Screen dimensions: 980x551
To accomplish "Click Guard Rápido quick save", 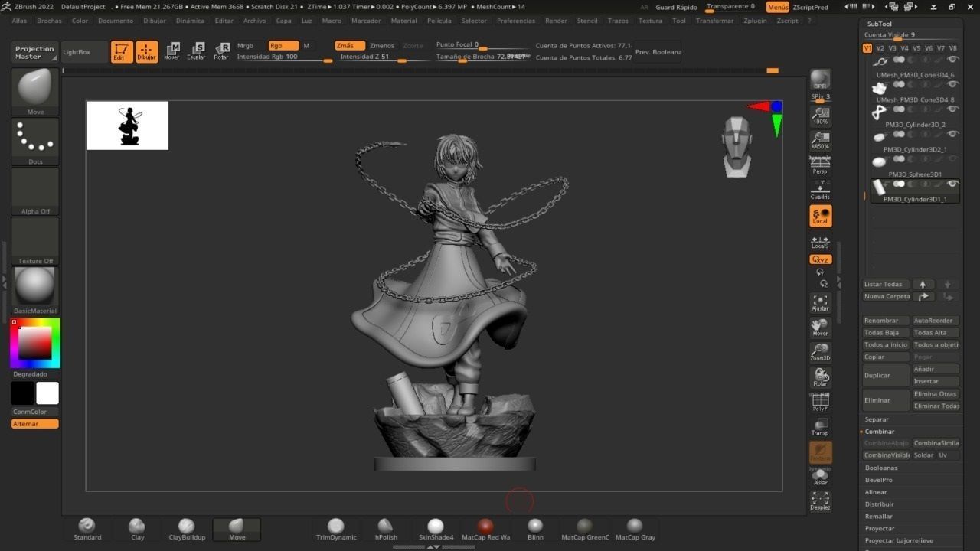I will pyautogui.click(x=676, y=7).
